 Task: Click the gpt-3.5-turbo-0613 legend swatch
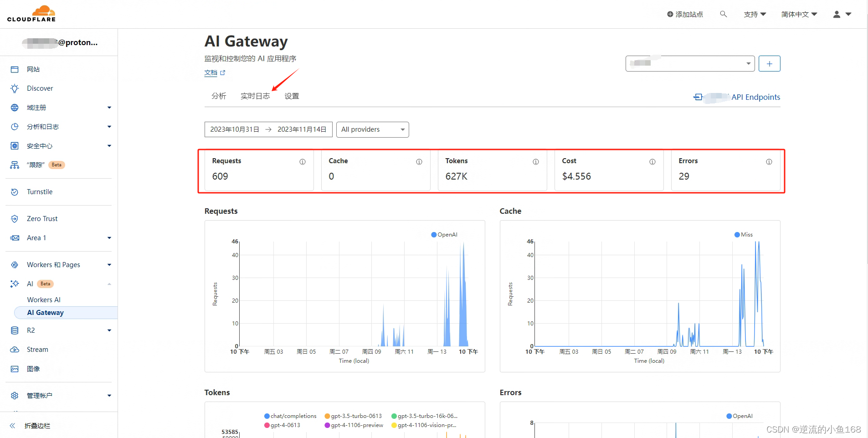click(x=327, y=416)
